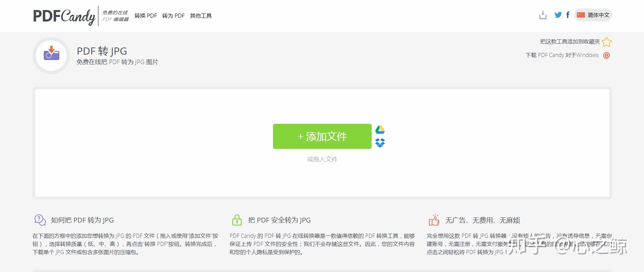Image resolution: width=644 pixels, height=272 pixels.
Task: Open the Facebook icon link
Action: click(568, 15)
